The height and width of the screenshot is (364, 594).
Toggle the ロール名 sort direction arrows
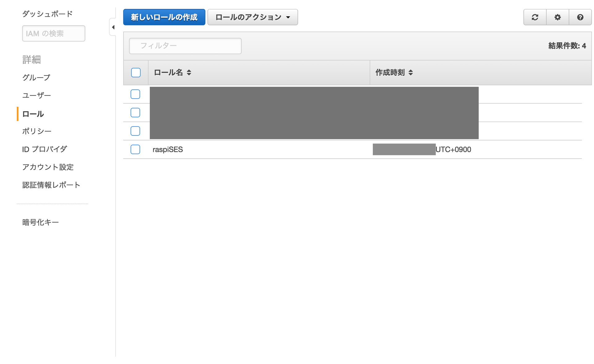click(189, 72)
